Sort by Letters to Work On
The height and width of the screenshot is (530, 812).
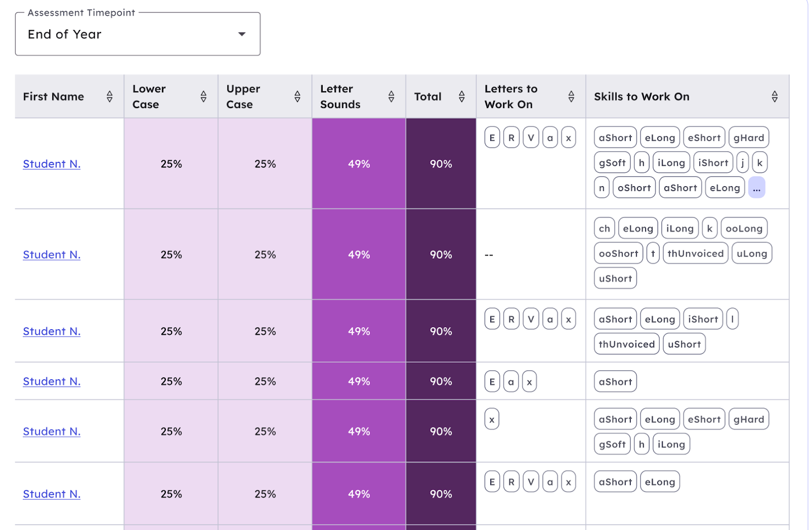(x=571, y=96)
